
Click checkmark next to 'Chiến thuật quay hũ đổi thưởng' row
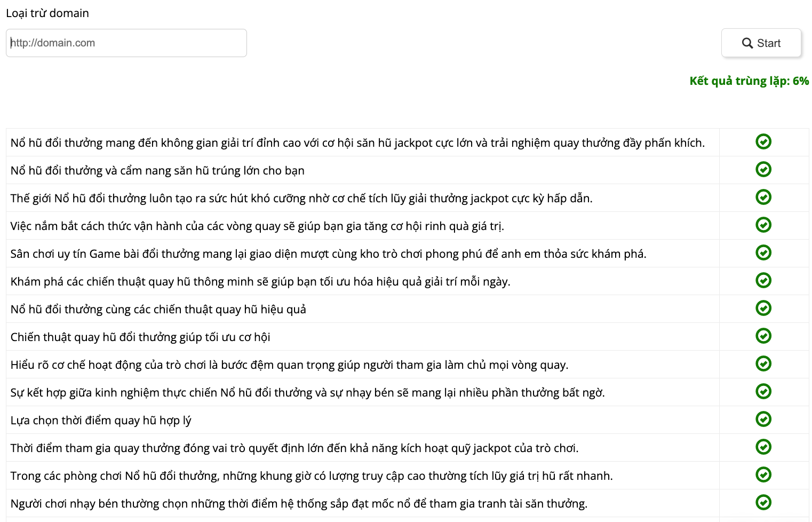[763, 336]
